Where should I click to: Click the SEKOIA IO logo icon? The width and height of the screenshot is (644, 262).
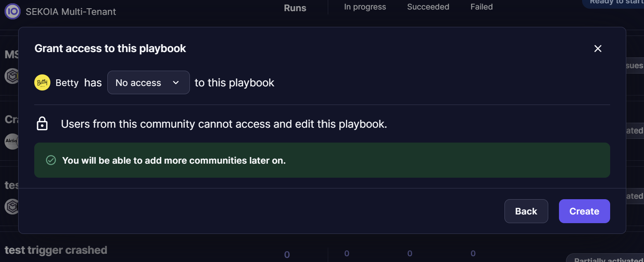(x=12, y=11)
